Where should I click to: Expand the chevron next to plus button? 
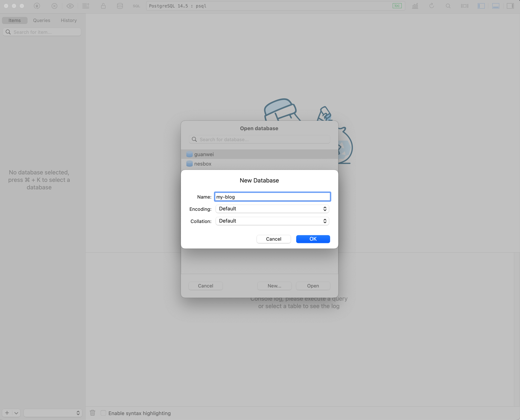pos(16,413)
